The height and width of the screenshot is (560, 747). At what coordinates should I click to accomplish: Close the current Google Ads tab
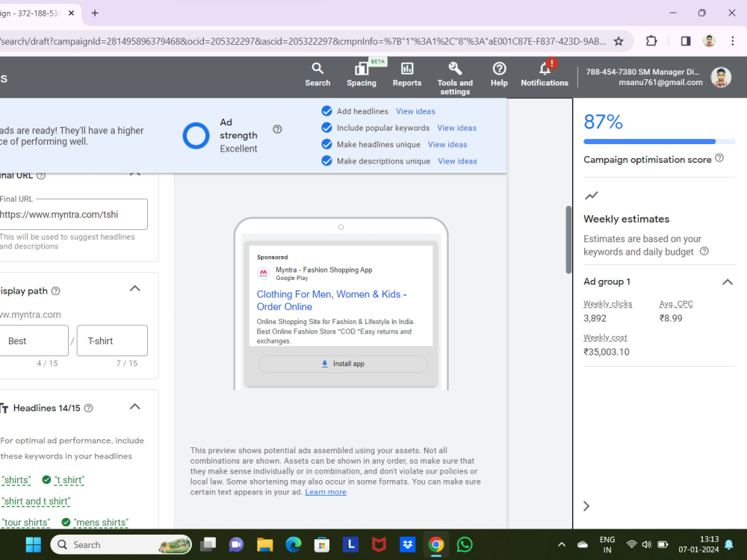point(72,13)
